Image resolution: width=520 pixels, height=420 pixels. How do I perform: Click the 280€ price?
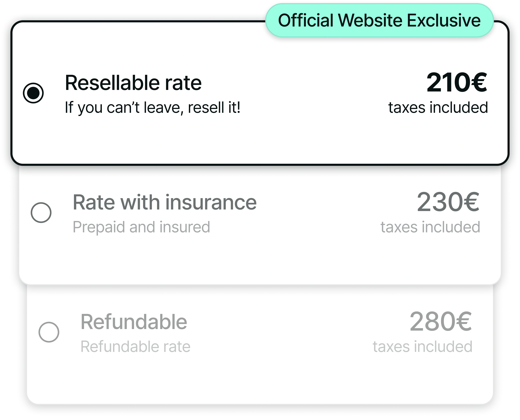tap(440, 321)
